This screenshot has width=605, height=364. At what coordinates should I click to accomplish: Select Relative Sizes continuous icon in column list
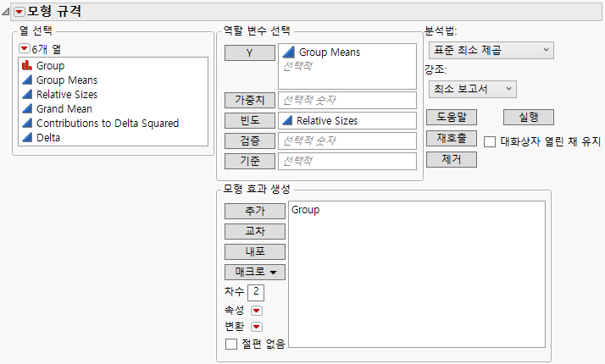pos(27,94)
